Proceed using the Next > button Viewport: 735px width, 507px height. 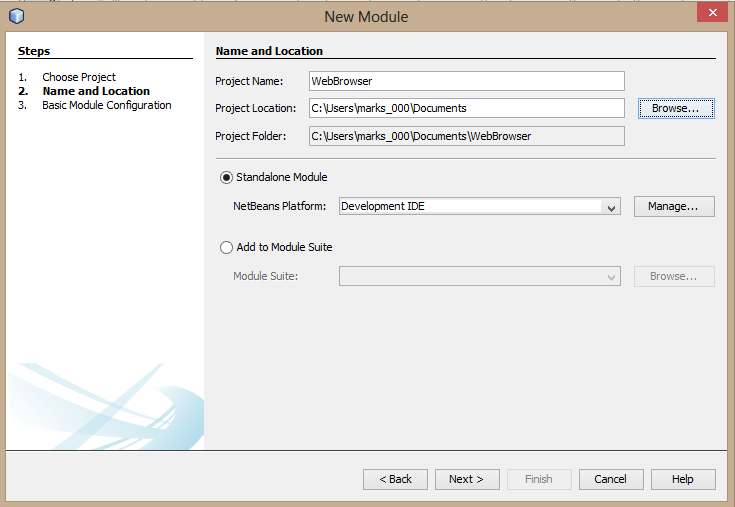[466, 479]
